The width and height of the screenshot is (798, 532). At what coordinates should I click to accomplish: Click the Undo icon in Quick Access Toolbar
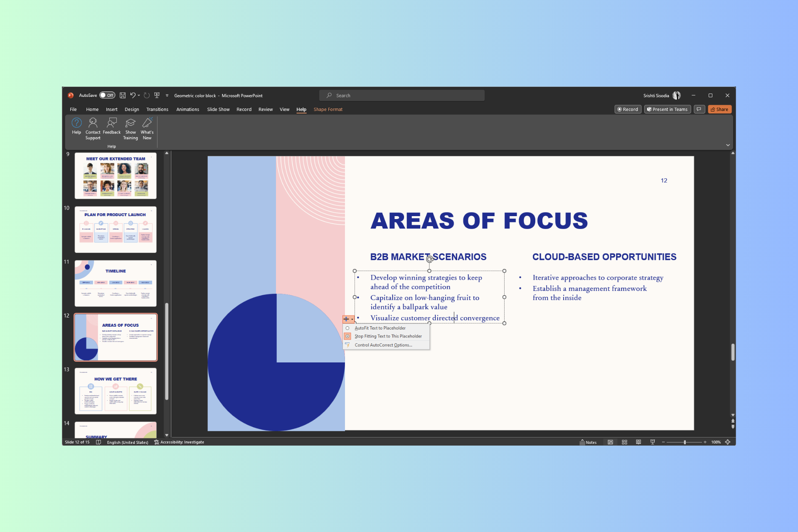[x=133, y=96]
